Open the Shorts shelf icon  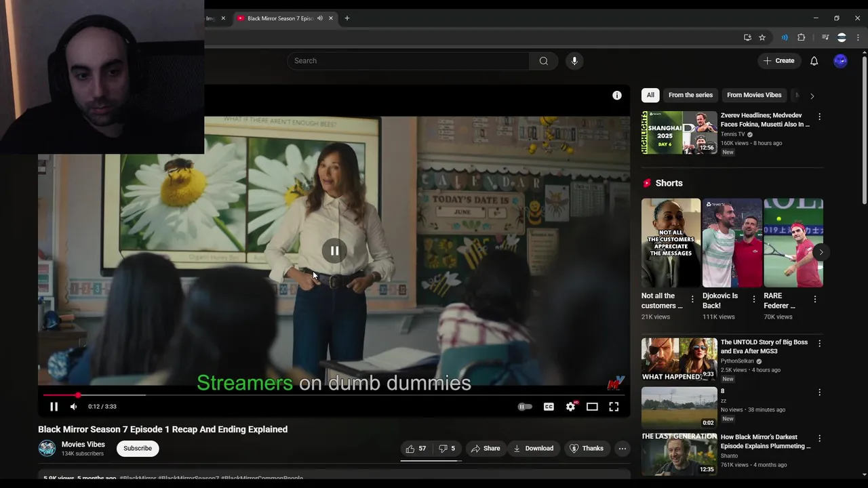[x=647, y=183]
